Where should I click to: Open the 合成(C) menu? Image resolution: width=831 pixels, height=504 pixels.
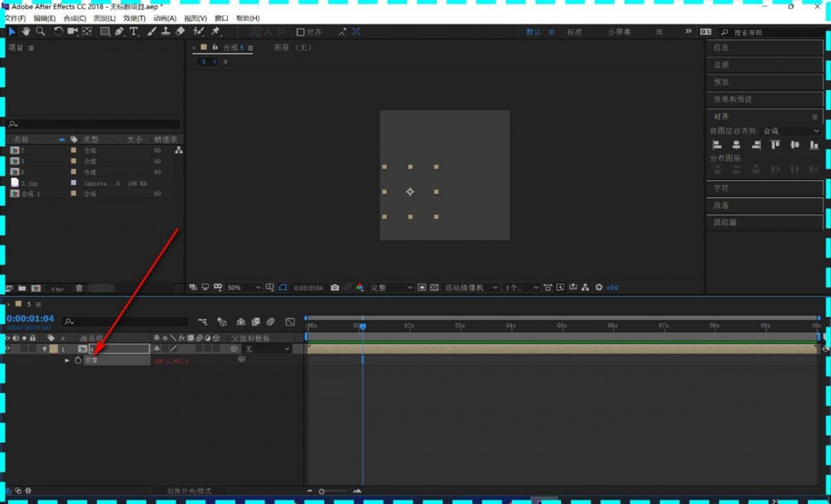click(x=75, y=18)
